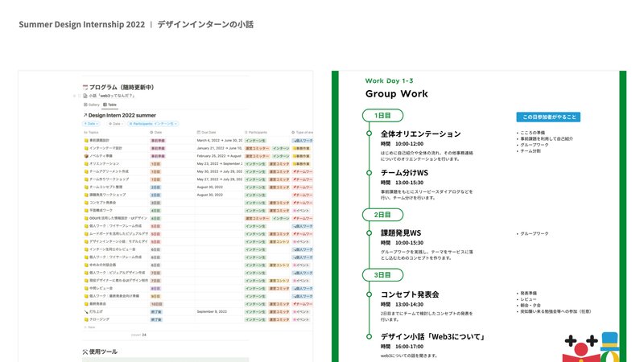
Task: Click the Summer Design Internship 2022 title
Action: (82, 24)
